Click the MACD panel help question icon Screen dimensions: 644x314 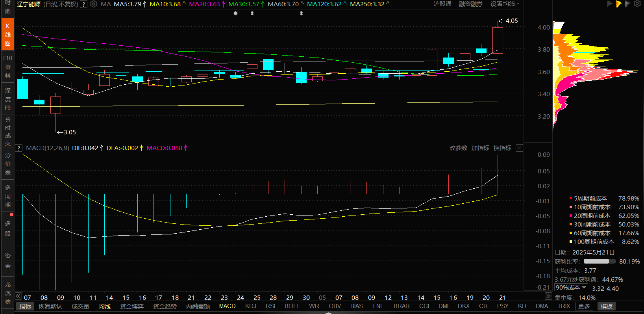(x=19, y=148)
